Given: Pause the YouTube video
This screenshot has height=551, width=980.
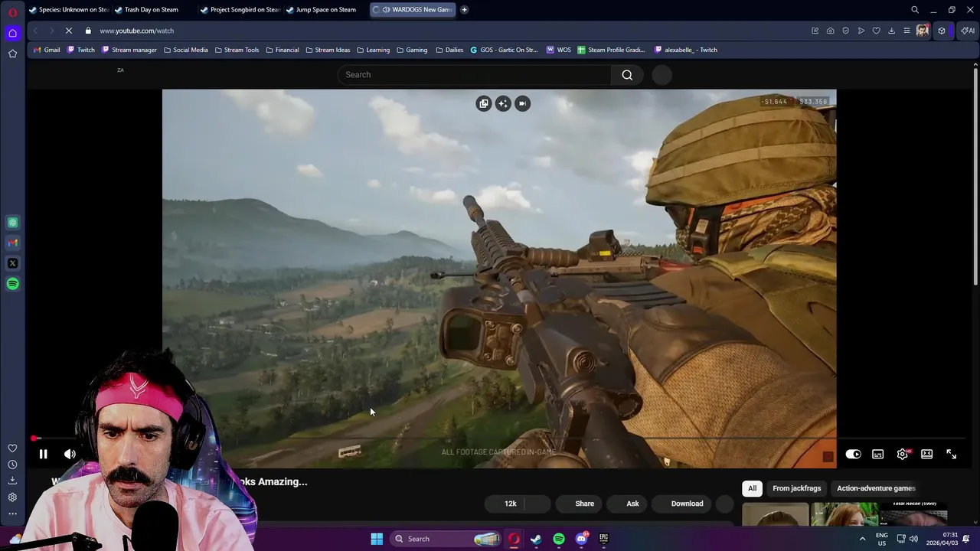Looking at the screenshot, I should coord(43,454).
